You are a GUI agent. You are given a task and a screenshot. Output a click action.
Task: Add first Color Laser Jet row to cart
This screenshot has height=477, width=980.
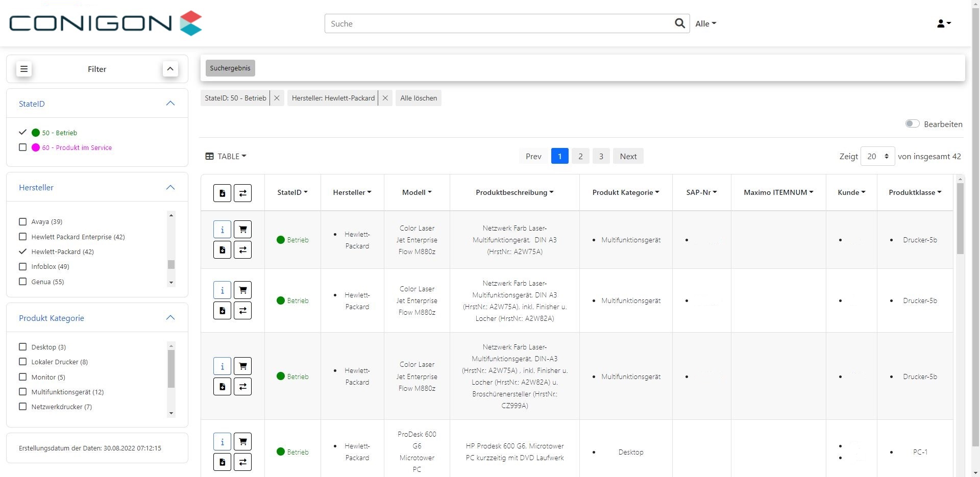click(242, 230)
